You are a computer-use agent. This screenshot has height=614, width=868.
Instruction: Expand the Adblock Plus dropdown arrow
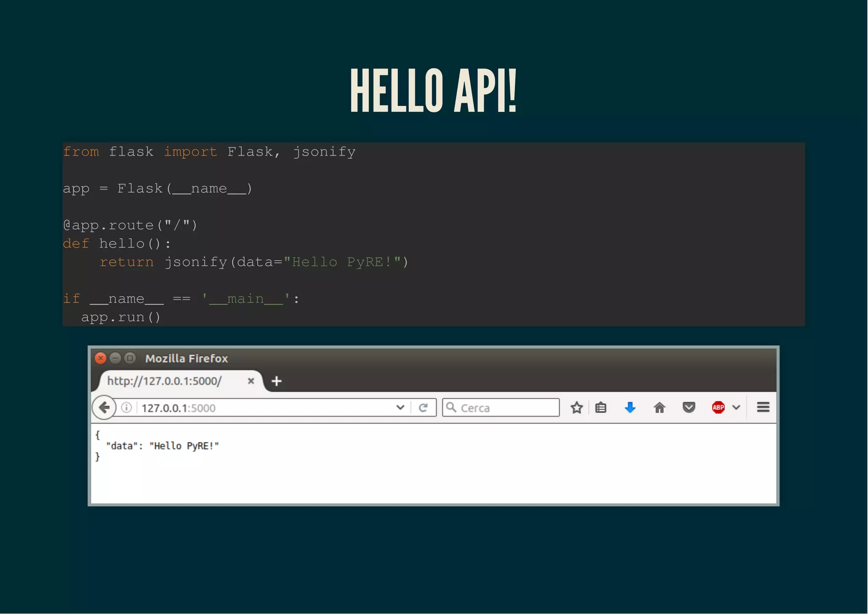(x=736, y=408)
